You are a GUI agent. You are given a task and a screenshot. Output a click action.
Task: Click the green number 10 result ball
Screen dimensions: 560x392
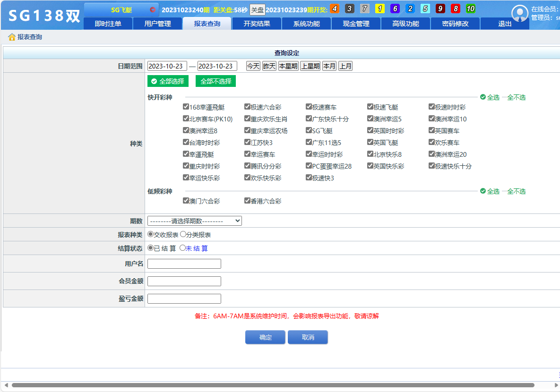click(471, 9)
